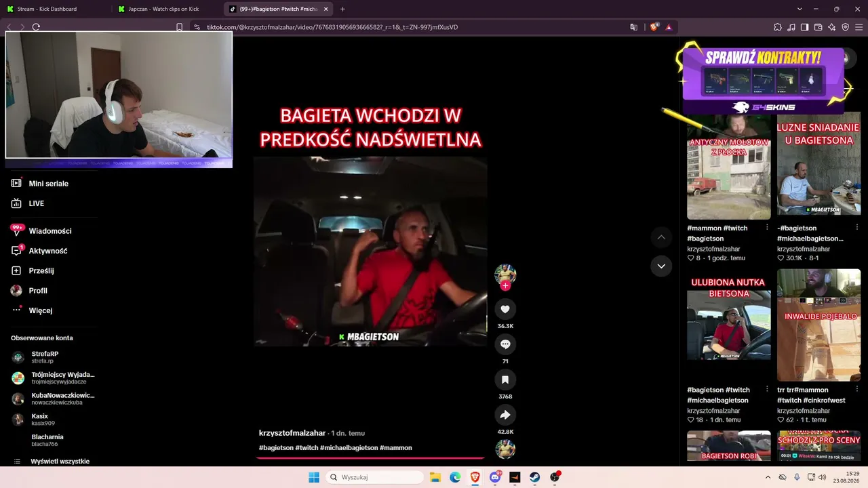This screenshot has width=868, height=488.
Task: Bookmark the video with the save icon
Action: coord(505,380)
